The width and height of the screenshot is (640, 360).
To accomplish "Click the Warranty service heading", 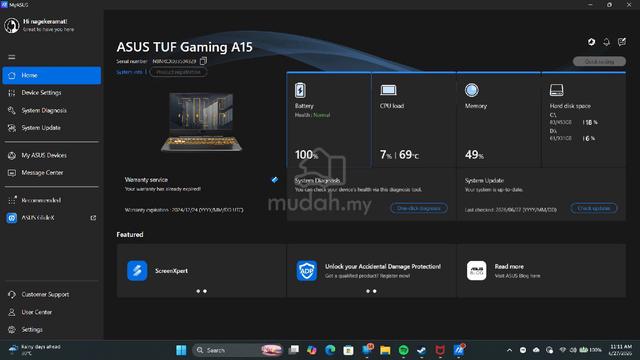I will (146, 180).
